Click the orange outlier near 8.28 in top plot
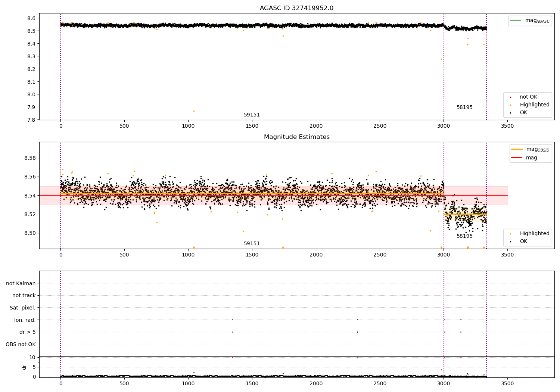Screen dimensions: 560x392 click(x=441, y=59)
